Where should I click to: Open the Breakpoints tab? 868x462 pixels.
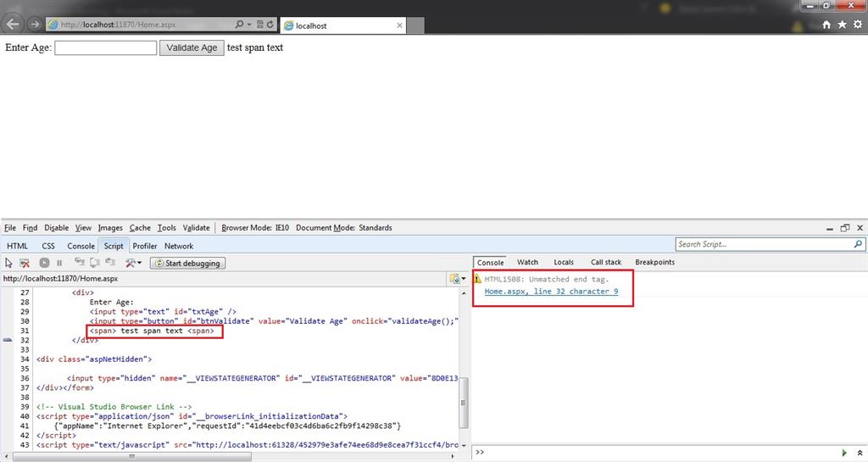pos(655,262)
